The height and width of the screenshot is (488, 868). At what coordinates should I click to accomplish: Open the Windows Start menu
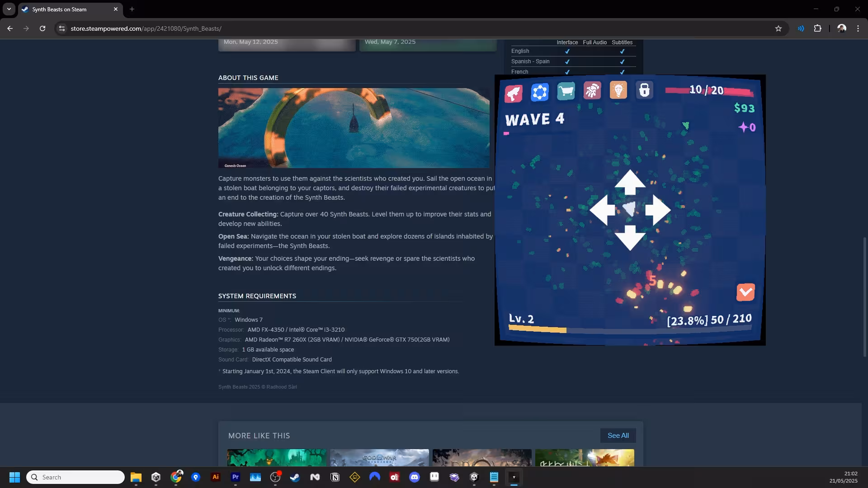pyautogui.click(x=14, y=477)
